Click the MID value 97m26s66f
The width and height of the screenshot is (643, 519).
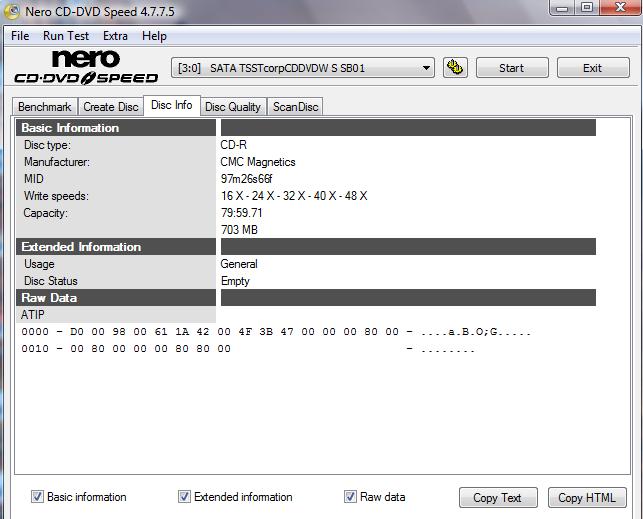tap(246, 179)
